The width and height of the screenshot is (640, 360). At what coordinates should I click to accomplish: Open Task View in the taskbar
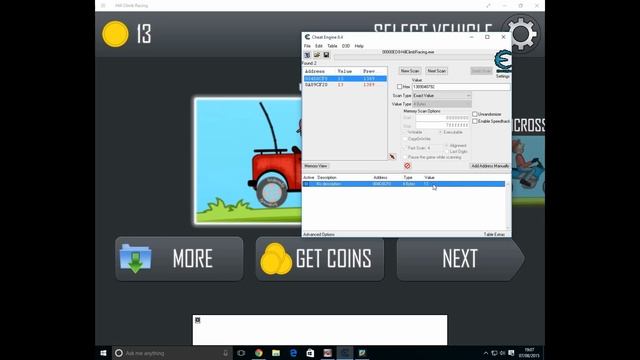coord(241,353)
